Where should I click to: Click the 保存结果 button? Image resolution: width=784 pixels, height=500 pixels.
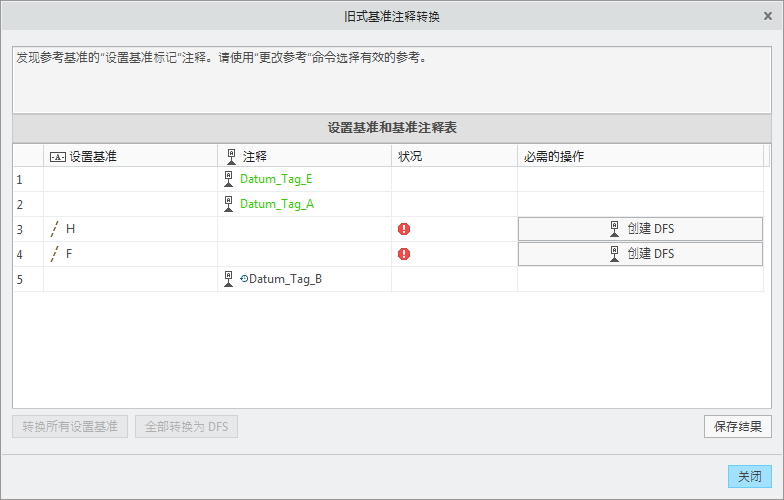coord(738,427)
